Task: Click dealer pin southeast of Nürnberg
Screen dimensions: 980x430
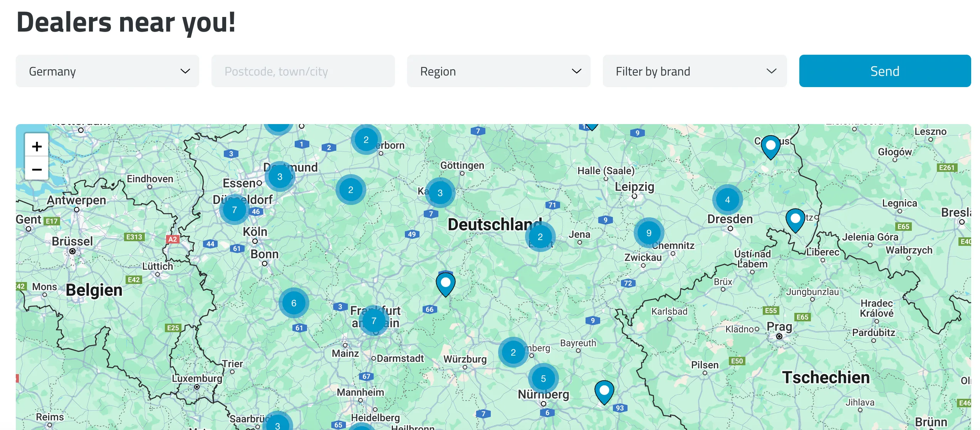Action: 604,391
